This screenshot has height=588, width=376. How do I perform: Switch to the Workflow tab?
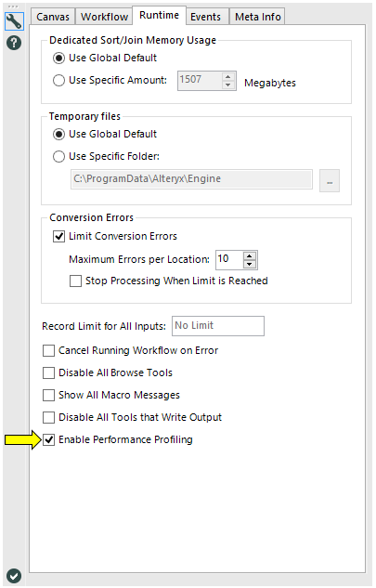click(104, 17)
